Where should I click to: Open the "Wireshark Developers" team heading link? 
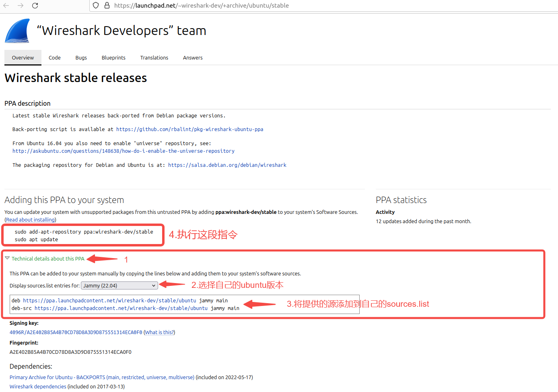coord(121,31)
